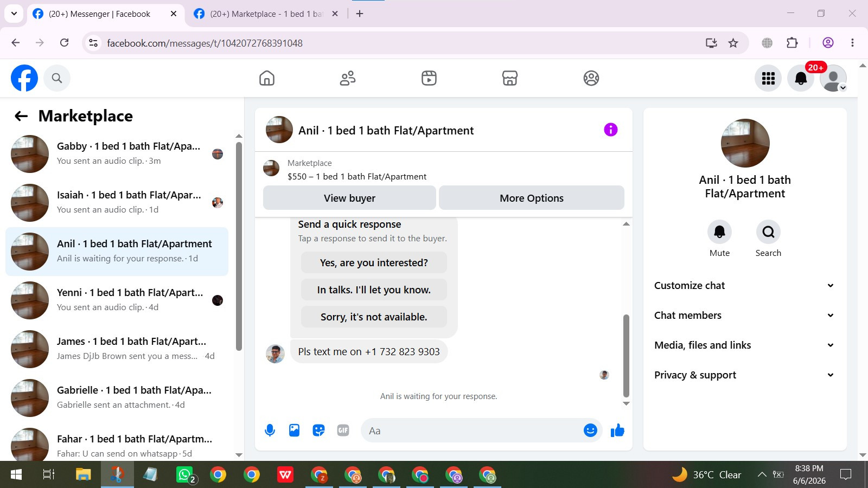Click the conversation list scrollbar
Viewport: 868px width, 488px height.
[x=239, y=246]
